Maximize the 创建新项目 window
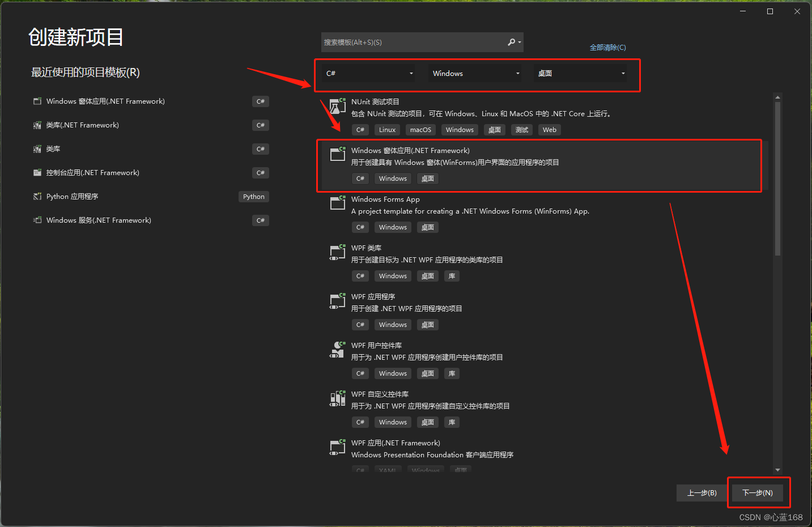This screenshot has height=527, width=812. [x=770, y=11]
